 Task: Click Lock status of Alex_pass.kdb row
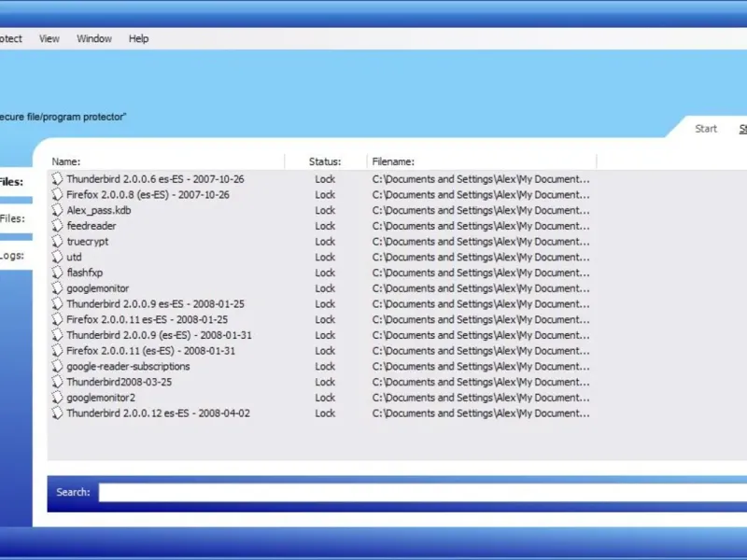pos(325,211)
